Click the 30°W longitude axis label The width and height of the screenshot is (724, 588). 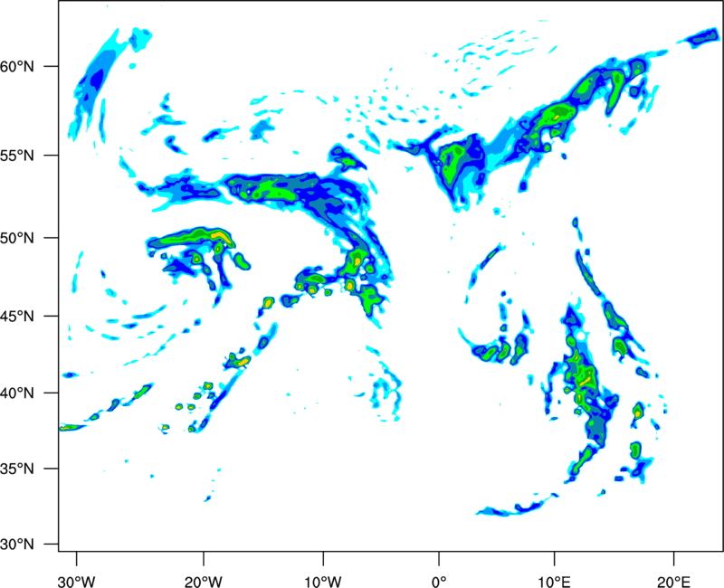pyautogui.click(x=76, y=582)
